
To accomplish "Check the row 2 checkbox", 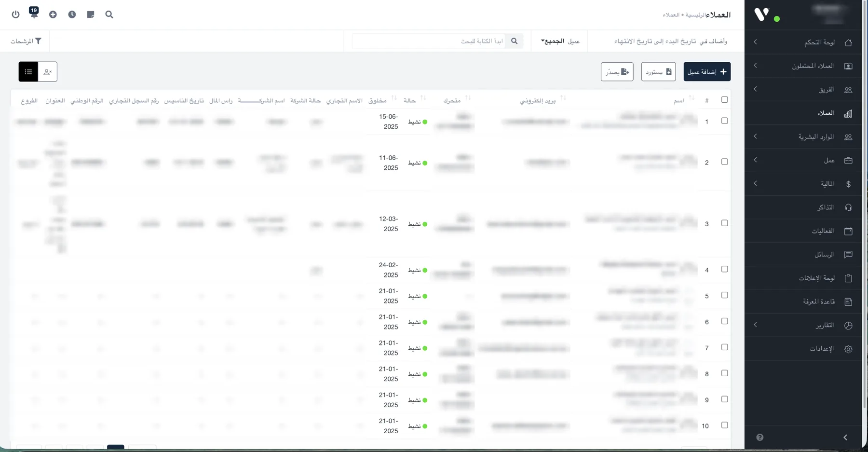I will [x=724, y=162].
